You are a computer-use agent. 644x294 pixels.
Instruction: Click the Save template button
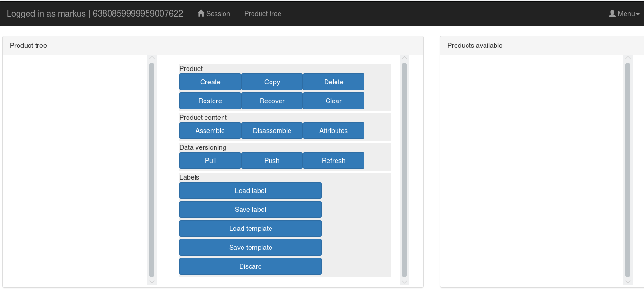pyautogui.click(x=251, y=248)
